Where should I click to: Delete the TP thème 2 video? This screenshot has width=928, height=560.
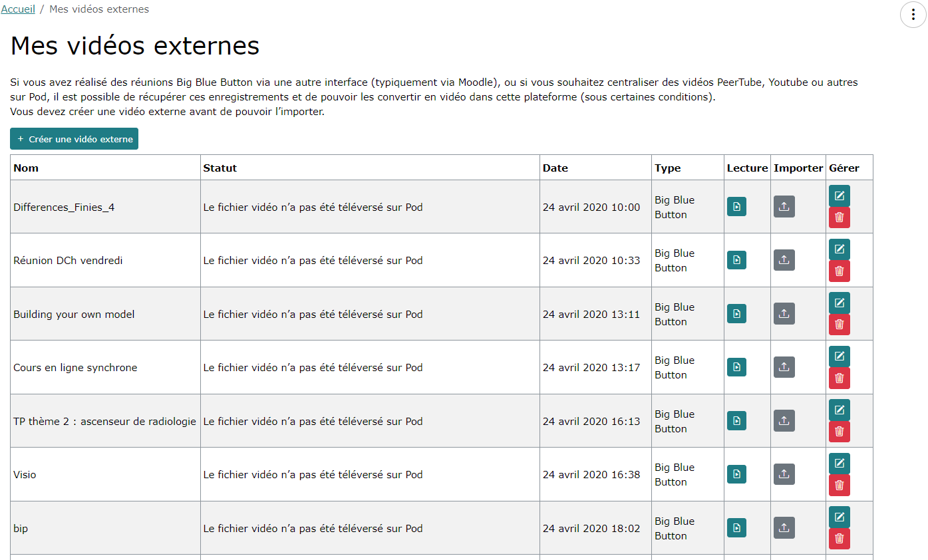(x=839, y=432)
